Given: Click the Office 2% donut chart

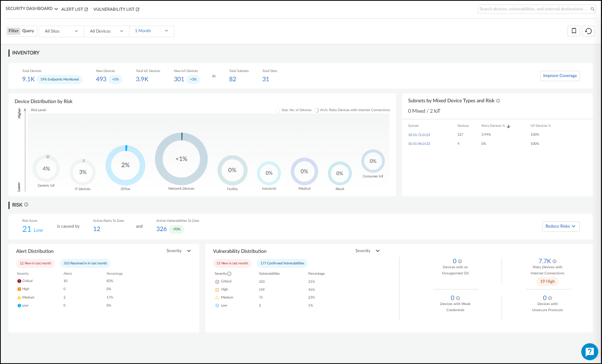Looking at the screenshot, I should tap(125, 165).
